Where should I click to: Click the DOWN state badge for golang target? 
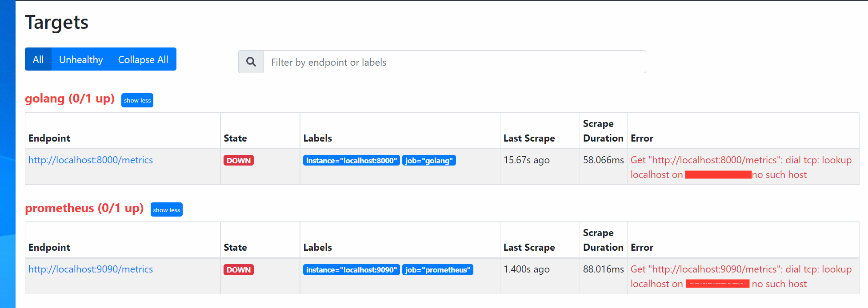pyautogui.click(x=238, y=160)
